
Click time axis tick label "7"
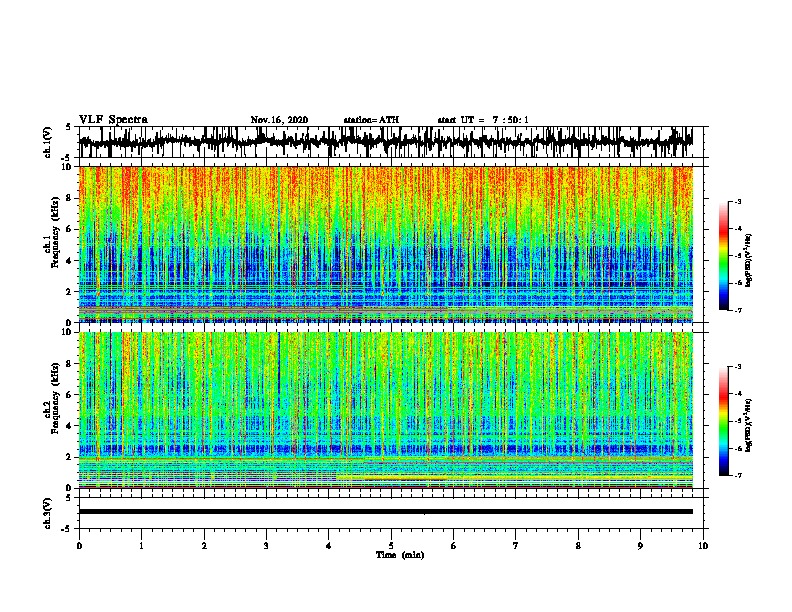point(516,546)
